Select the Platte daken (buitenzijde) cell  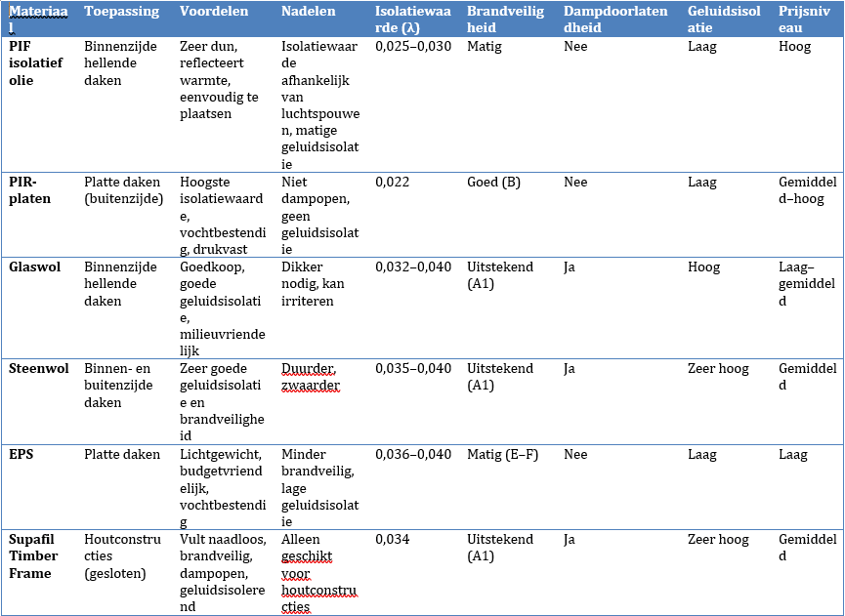120,190
